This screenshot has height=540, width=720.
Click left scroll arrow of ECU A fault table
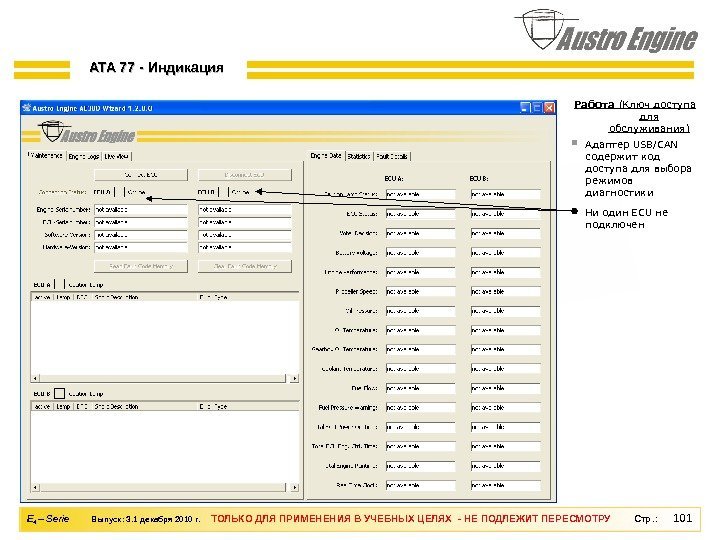(36, 378)
